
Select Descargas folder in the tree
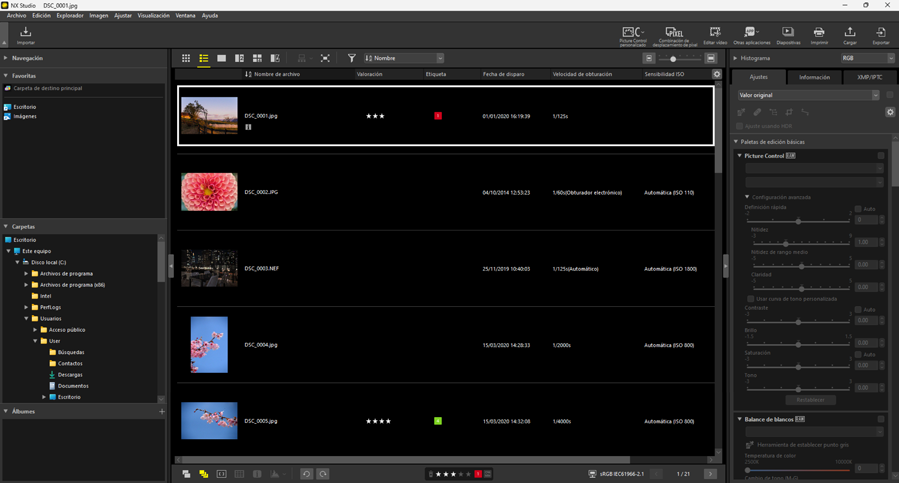[x=70, y=375]
